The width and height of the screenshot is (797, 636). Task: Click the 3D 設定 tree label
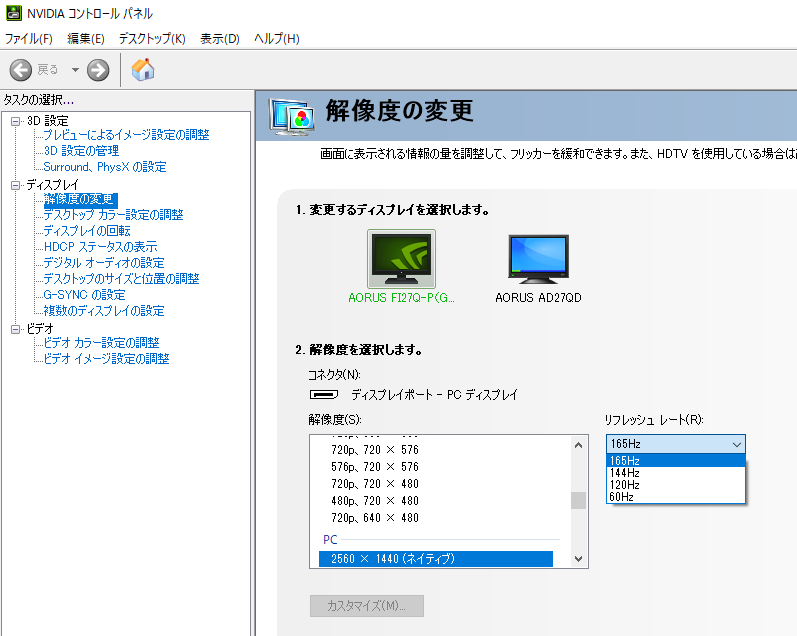click(x=47, y=121)
